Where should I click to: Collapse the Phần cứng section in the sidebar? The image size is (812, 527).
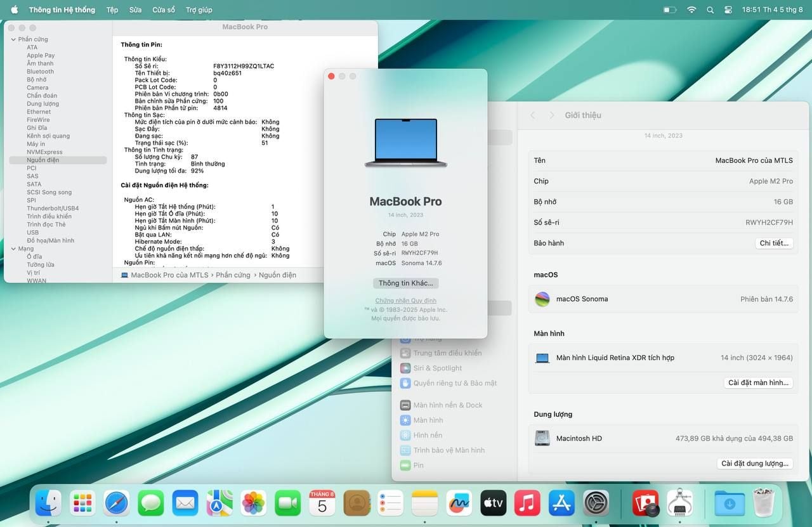coord(13,39)
